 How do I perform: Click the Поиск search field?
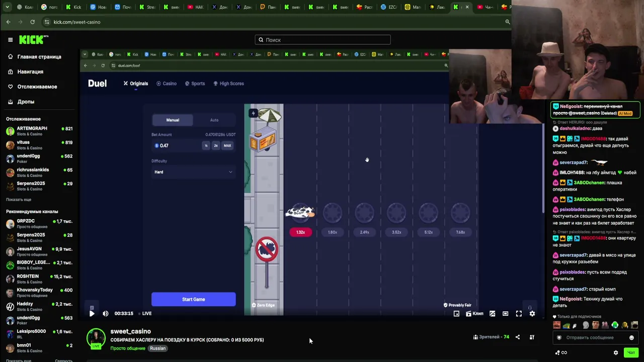(323, 40)
